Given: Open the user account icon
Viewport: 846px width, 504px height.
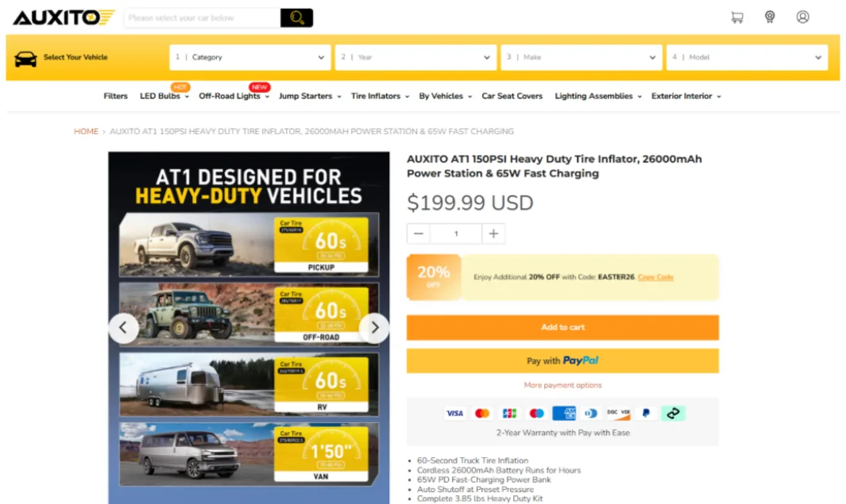Looking at the screenshot, I should [x=803, y=17].
